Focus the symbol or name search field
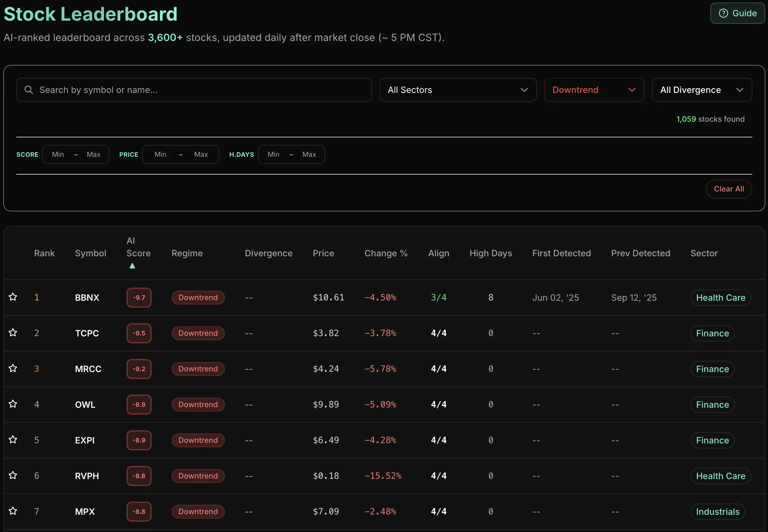The height and width of the screenshot is (532, 768). pyautogui.click(x=194, y=90)
